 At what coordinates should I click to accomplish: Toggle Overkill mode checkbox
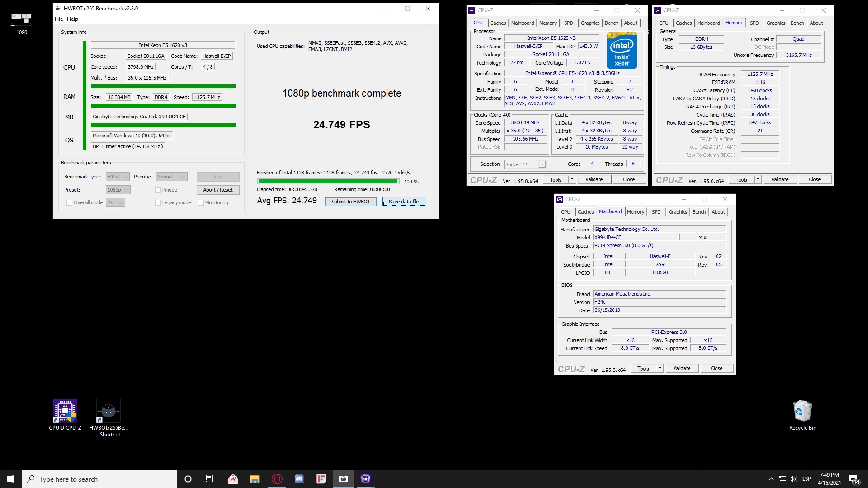[x=69, y=203]
